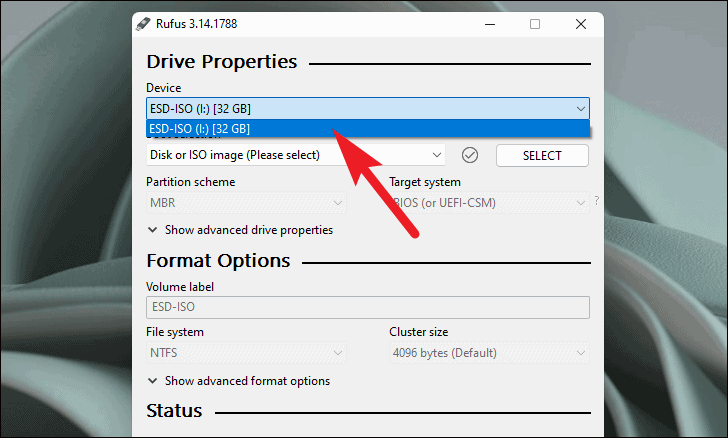The height and width of the screenshot is (438, 728).
Task: Click the question mark help icon
Action: 597,201
